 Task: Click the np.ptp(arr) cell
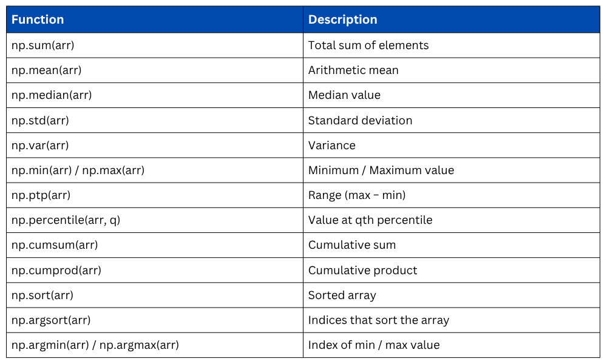41,195
